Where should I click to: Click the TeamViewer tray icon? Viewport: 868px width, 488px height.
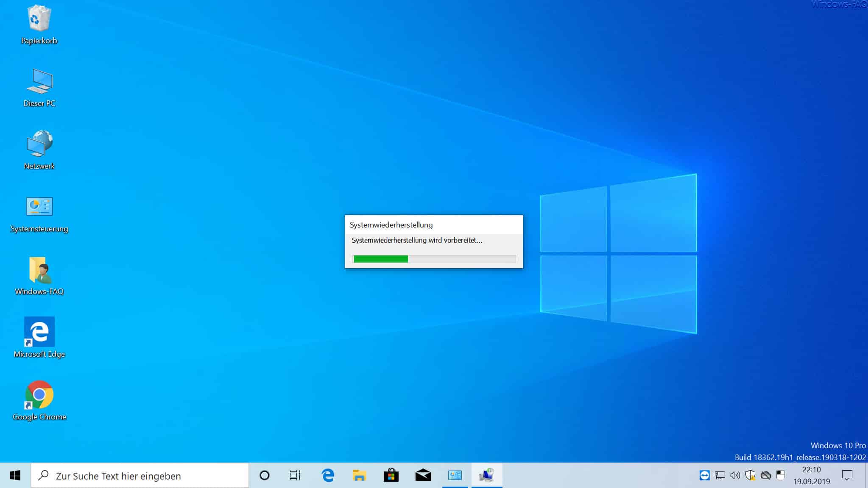pyautogui.click(x=704, y=475)
